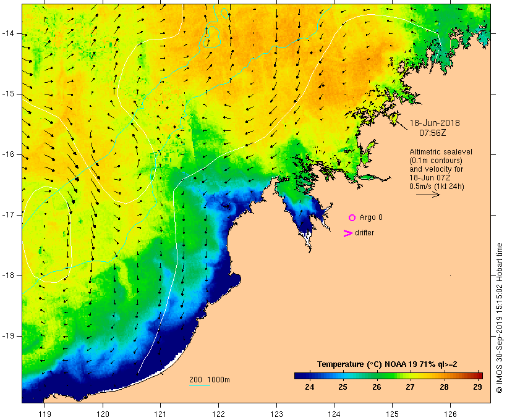Click the IMOS copyright timestamp text
The image size is (507, 420).
(499, 318)
